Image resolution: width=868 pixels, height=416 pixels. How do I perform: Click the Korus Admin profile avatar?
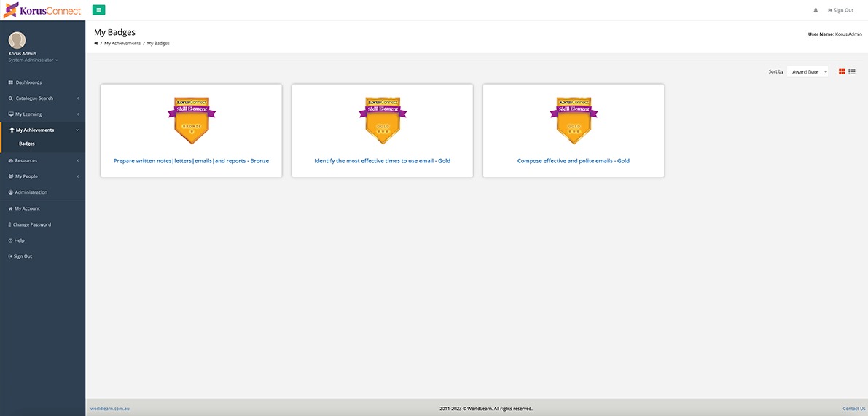[x=17, y=40]
